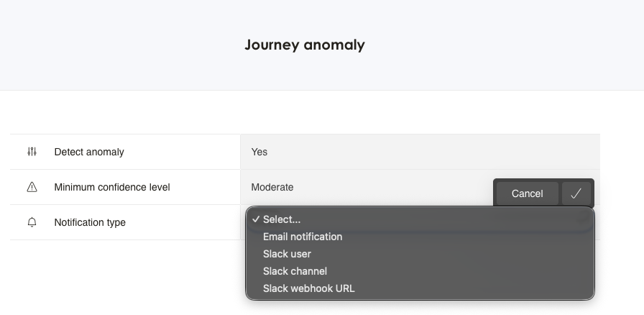Pick Slack user in the list

[287, 254]
